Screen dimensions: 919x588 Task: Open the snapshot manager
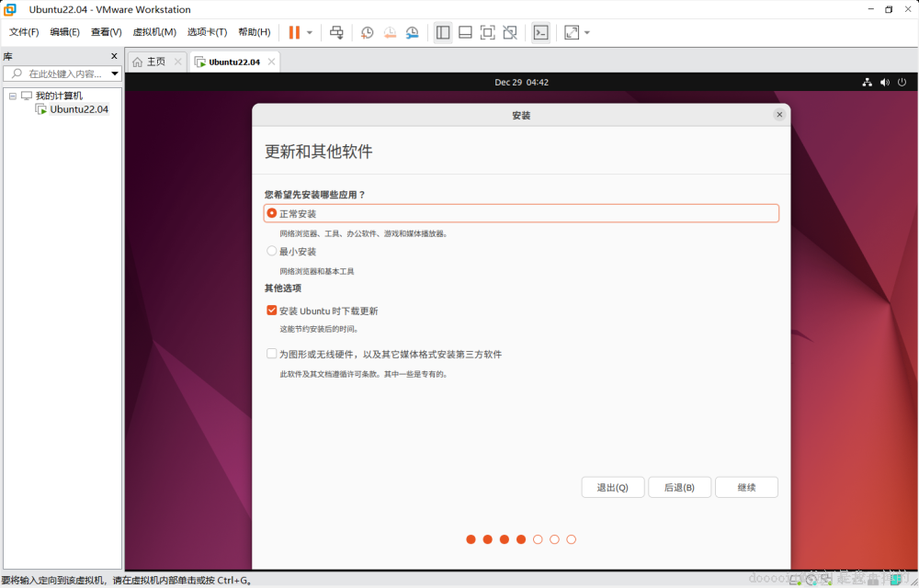tap(412, 32)
